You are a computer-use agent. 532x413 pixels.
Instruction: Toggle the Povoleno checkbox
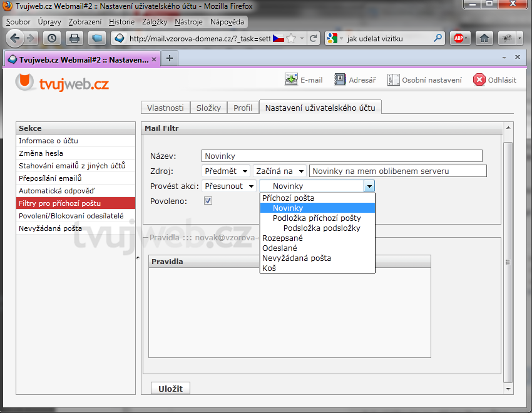[x=208, y=201]
